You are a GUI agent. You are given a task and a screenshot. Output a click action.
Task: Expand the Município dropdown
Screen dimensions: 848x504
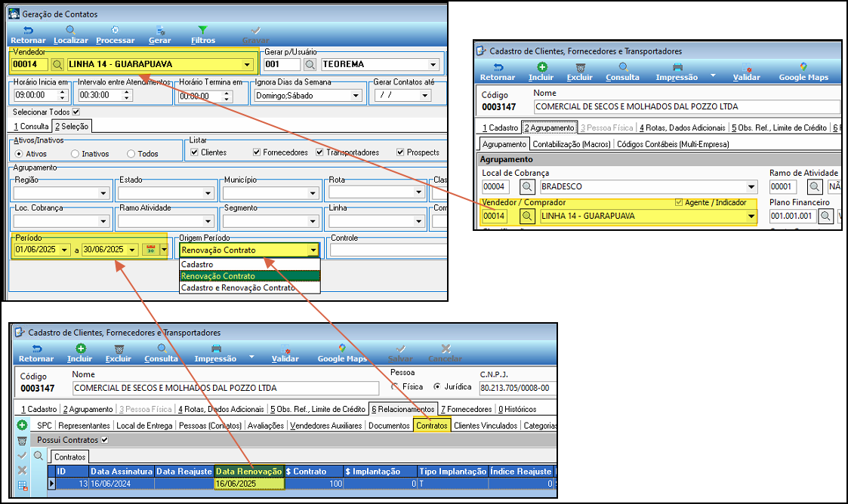pyautogui.click(x=313, y=193)
